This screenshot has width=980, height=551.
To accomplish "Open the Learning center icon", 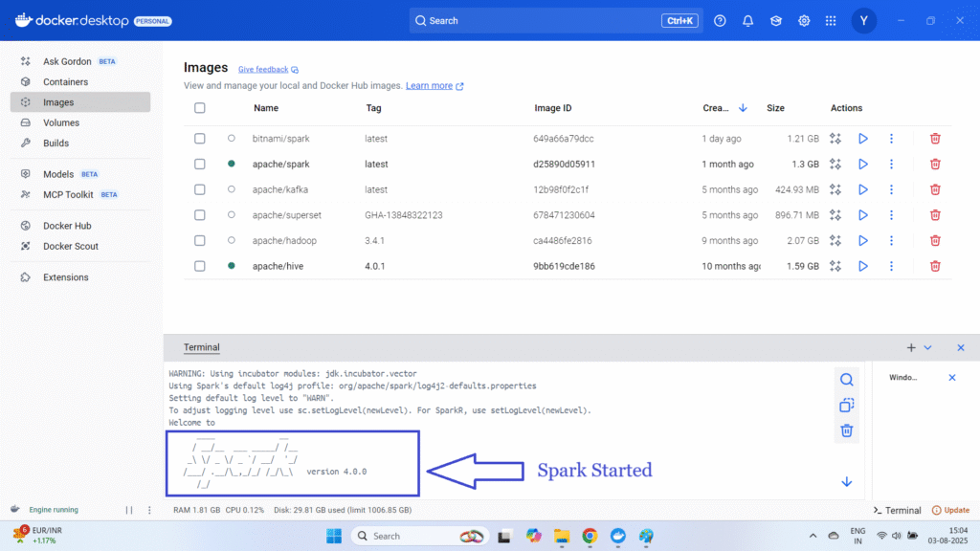I will coord(775,21).
